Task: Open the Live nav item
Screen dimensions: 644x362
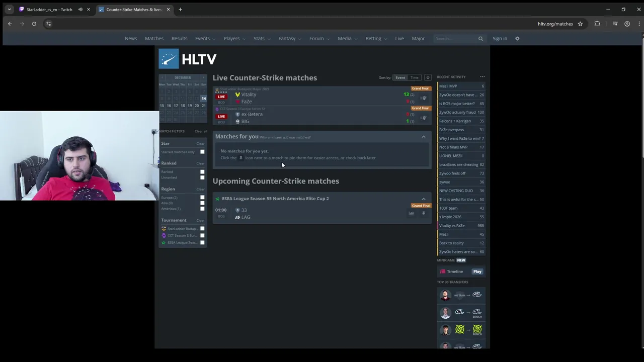Action: [399, 39]
